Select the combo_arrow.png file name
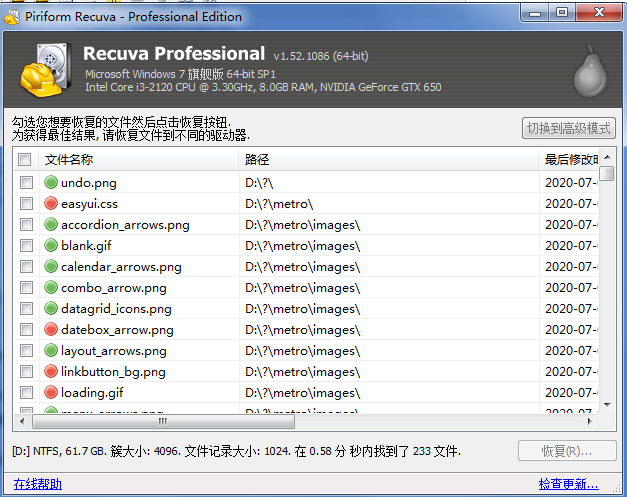The image size is (627, 497). point(114,288)
